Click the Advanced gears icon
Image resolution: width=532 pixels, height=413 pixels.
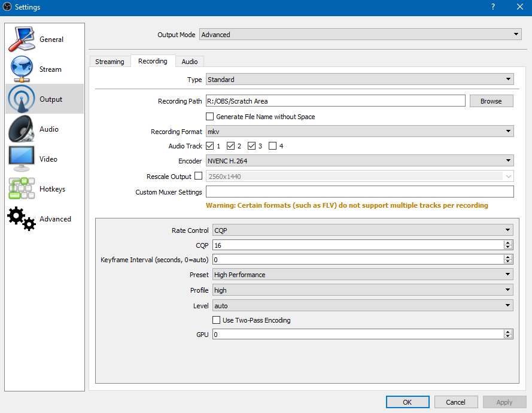(22, 219)
